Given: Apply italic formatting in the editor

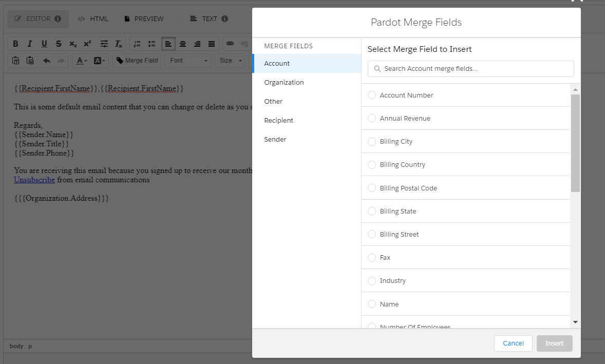Looking at the screenshot, I should coord(30,44).
